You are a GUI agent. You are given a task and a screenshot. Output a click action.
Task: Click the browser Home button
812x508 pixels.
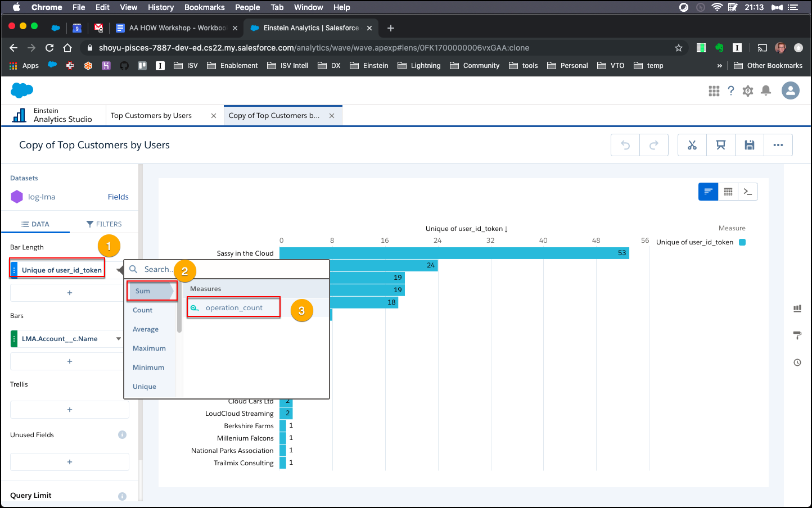click(67, 48)
